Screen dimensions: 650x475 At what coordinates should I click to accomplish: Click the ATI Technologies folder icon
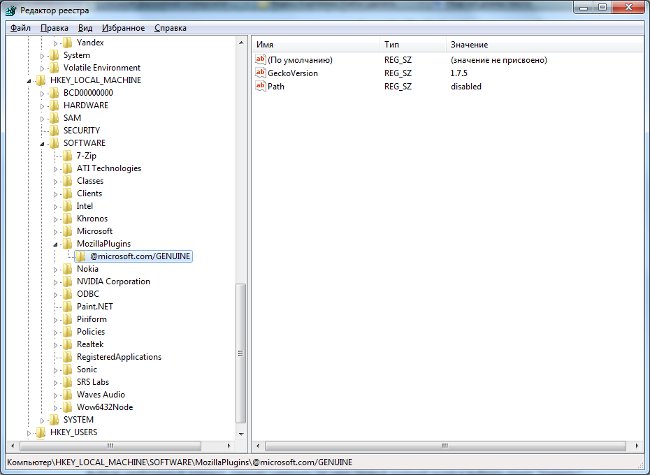tap(67, 168)
